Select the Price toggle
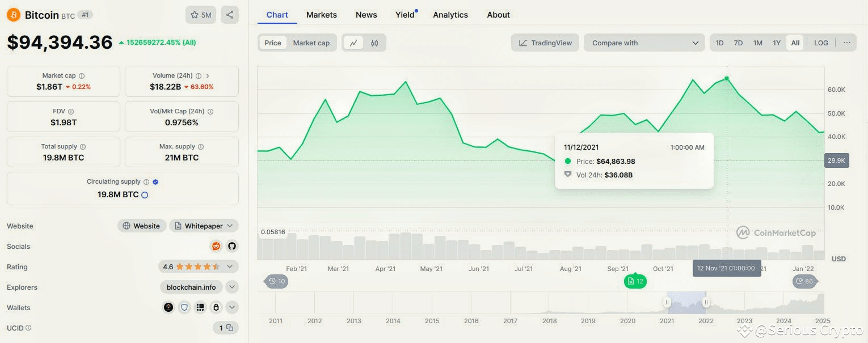Screen dimensions: 868x343 [x=273, y=43]
